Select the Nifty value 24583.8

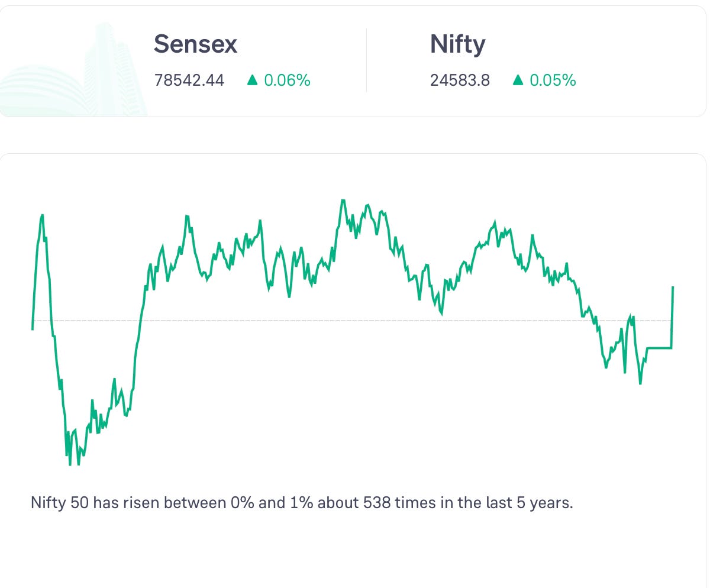coord(460,80)
